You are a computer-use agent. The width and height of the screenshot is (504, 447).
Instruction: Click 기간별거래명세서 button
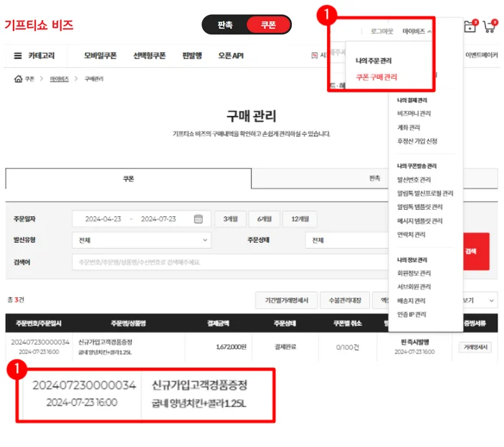coord(286,300)
